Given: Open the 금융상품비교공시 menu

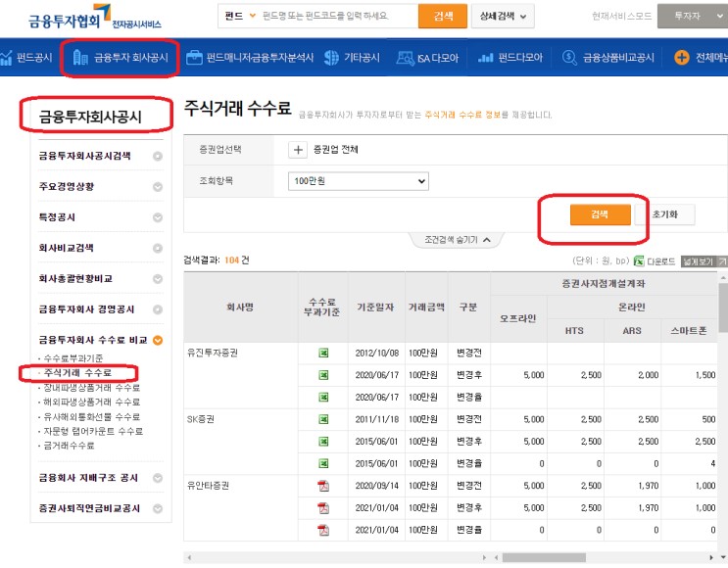Looking at the screenshot, I should 608,58.
